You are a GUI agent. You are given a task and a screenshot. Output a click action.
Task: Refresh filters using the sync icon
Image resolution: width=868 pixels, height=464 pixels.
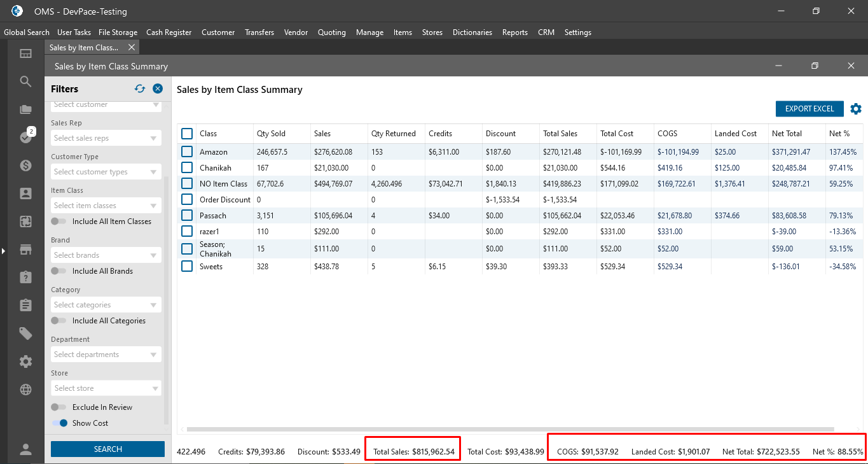pos(140,89)
